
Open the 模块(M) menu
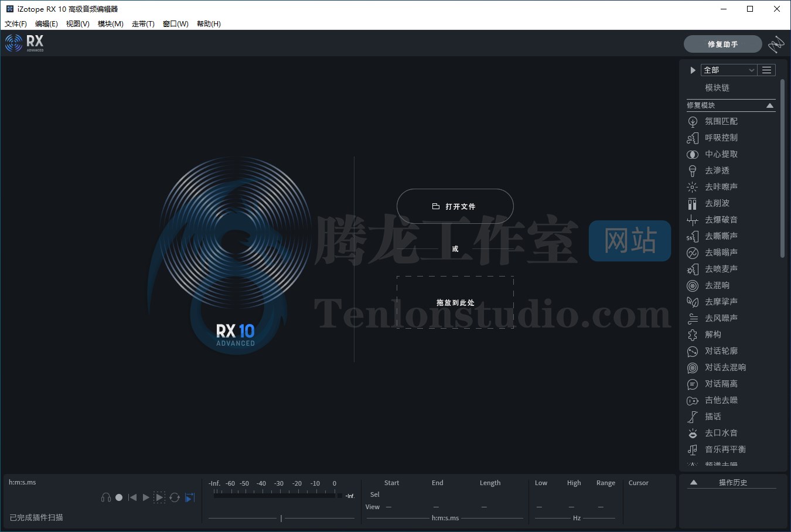pyautogui.click(x=111, y=24)
